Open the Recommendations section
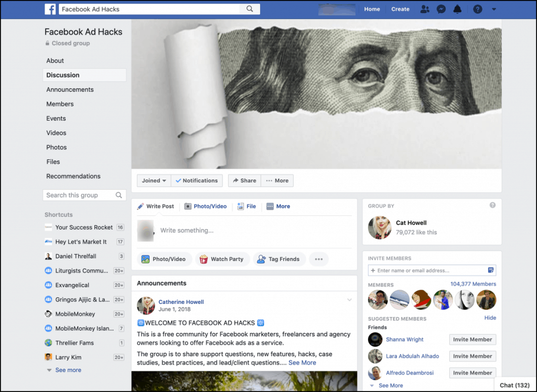537x392 pixels. 73,176
